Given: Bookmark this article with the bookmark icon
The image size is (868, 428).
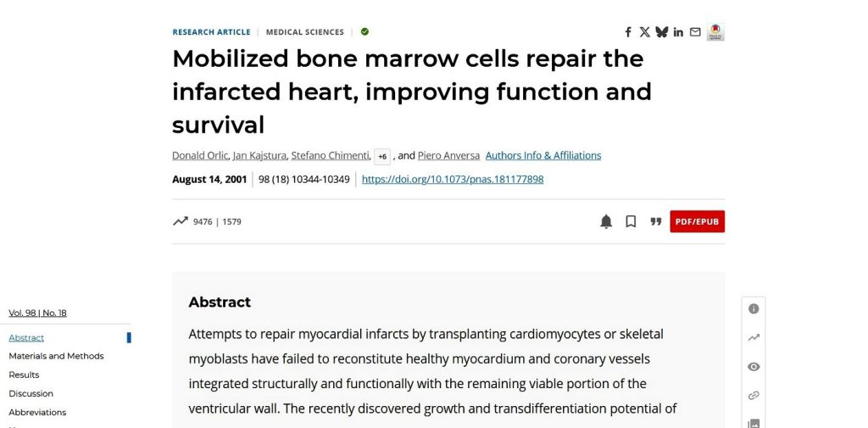Looking at the screenshot, I should (631, 221).
